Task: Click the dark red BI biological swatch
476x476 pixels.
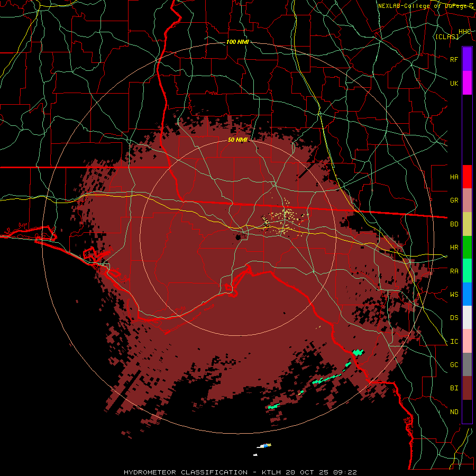Action: click(x=467, y=388)
